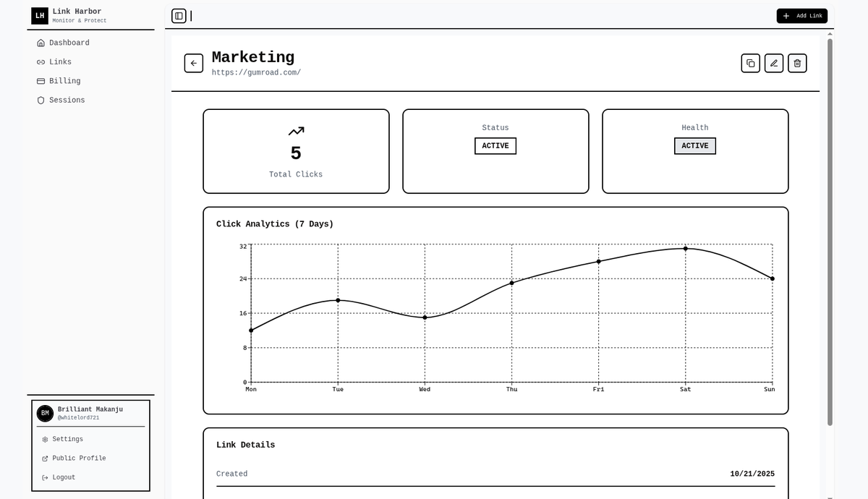Click the Sat axis label
The height and width of the screenshot is (499, 868).
686,390
